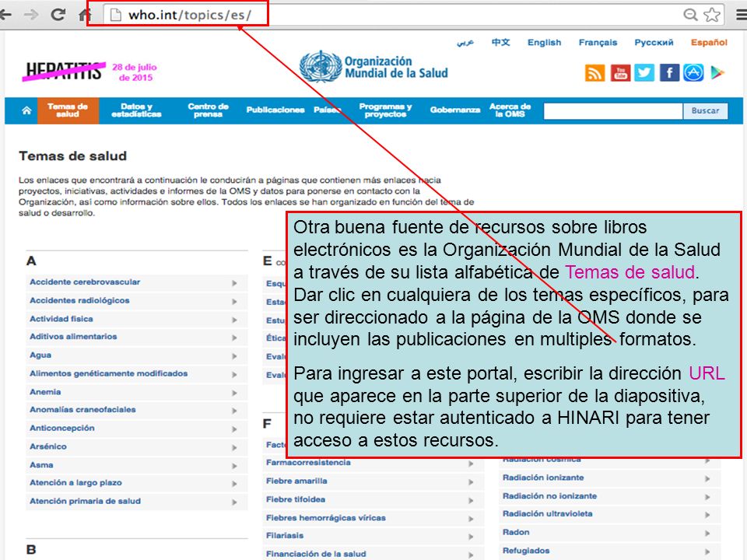The height and width of the screenshot is (560, 747).
Task: Go to browser home page icon
Action: [x=84, y=15]
